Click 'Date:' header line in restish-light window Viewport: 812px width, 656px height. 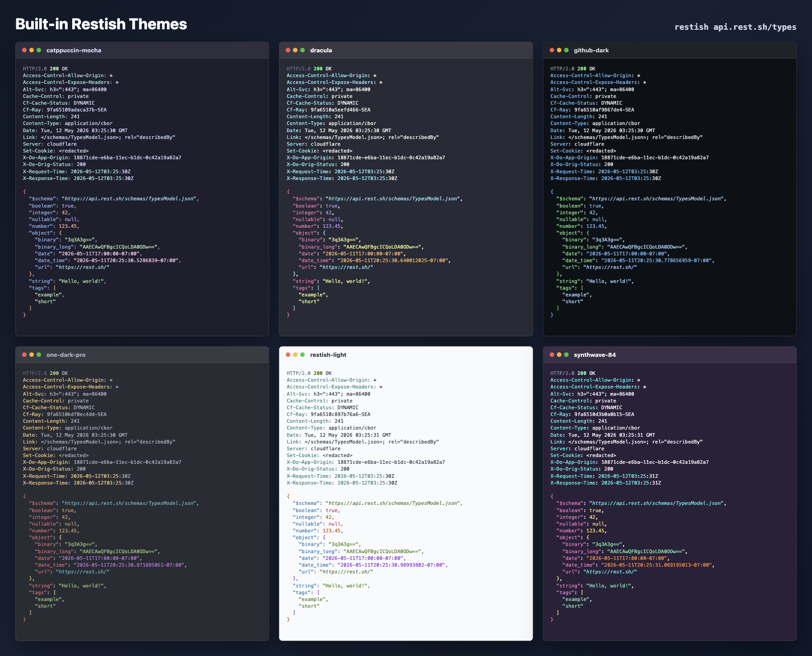coord(339,435)
